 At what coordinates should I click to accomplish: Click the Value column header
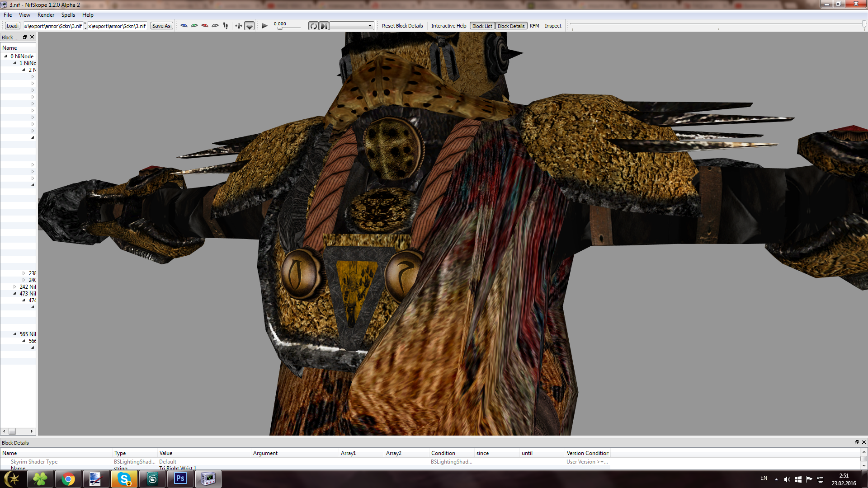click(x=204, y=453)
